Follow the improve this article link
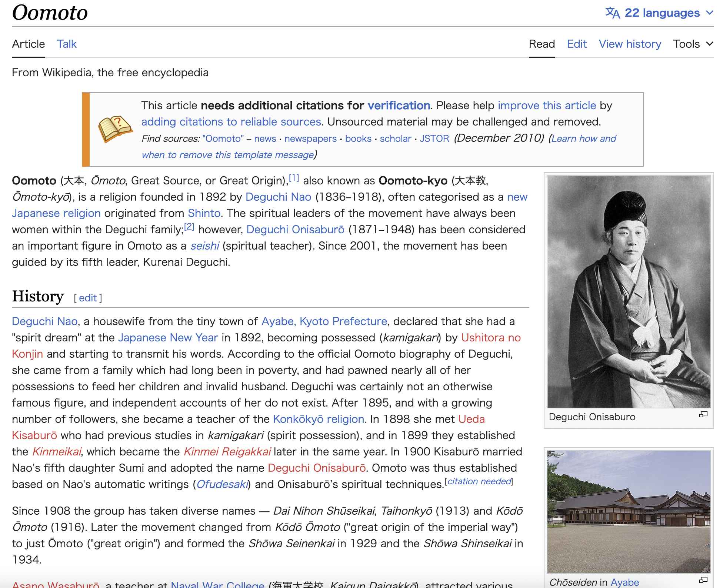 coord(547,106)
